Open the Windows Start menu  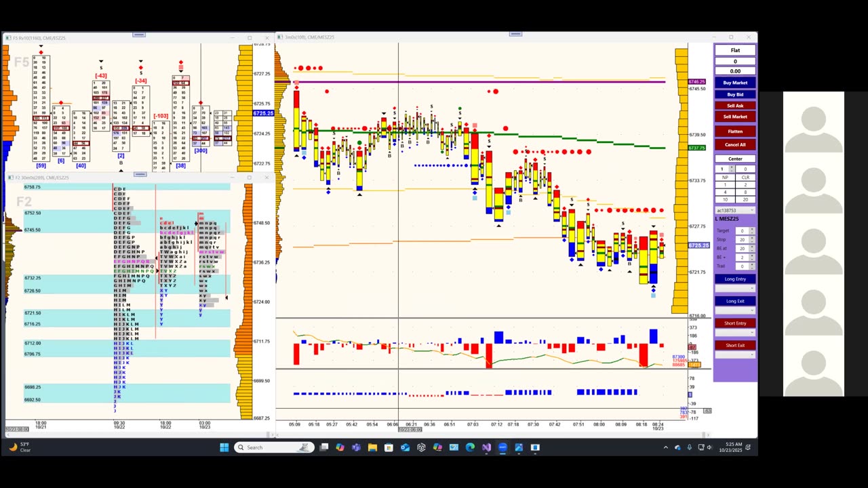tap(224, 447)
